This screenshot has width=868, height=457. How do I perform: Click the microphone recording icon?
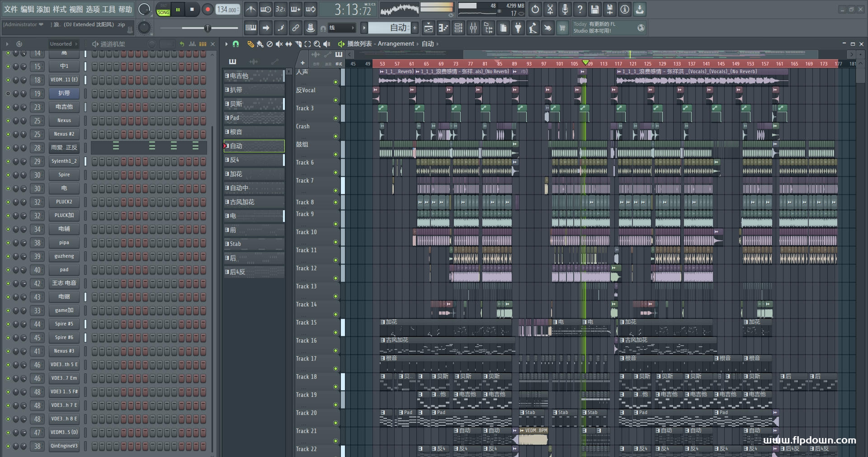(x=565, y=9)
